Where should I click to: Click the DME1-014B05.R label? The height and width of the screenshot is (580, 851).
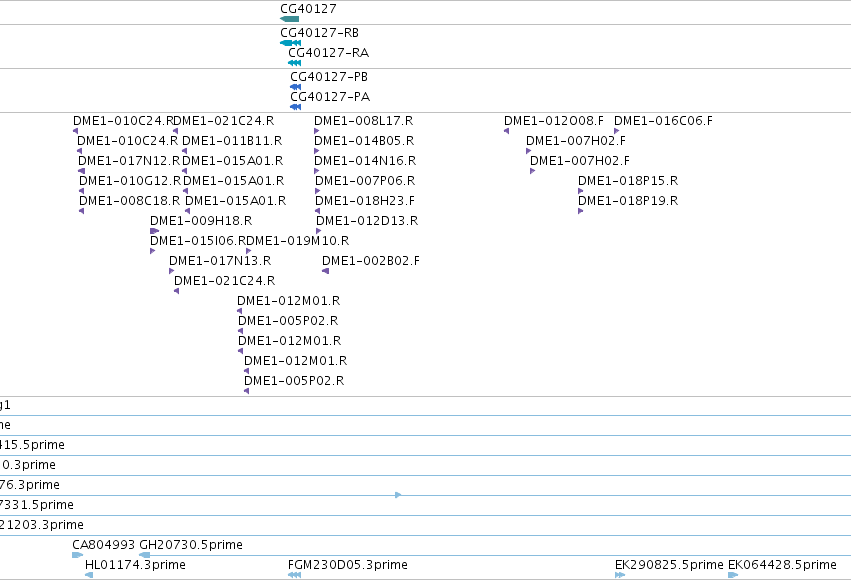coord(364,141)
